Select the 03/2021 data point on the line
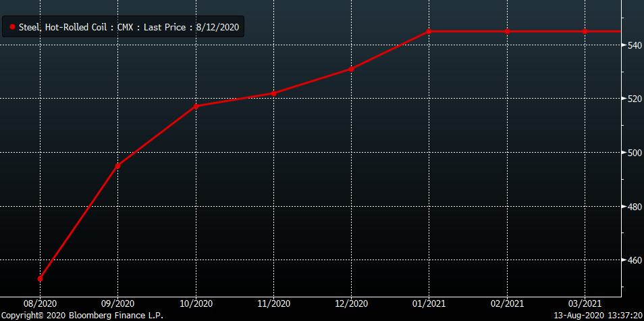 click(585, 31)
